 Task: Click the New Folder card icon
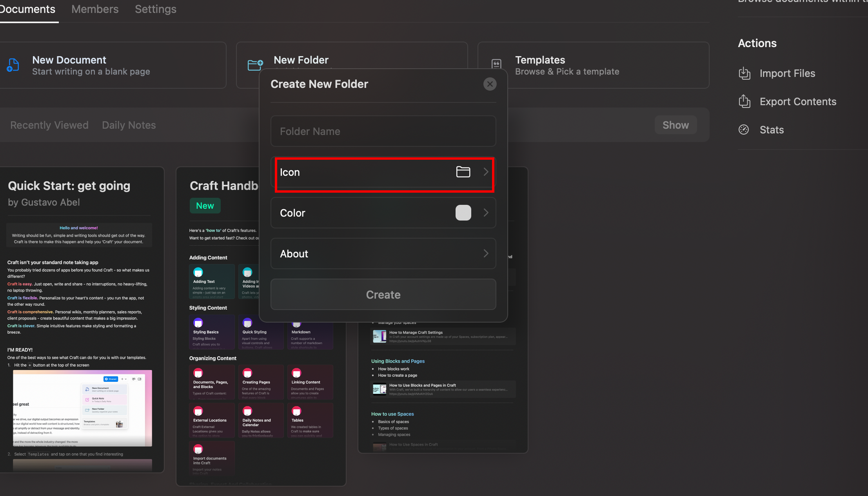click(255, 64)
